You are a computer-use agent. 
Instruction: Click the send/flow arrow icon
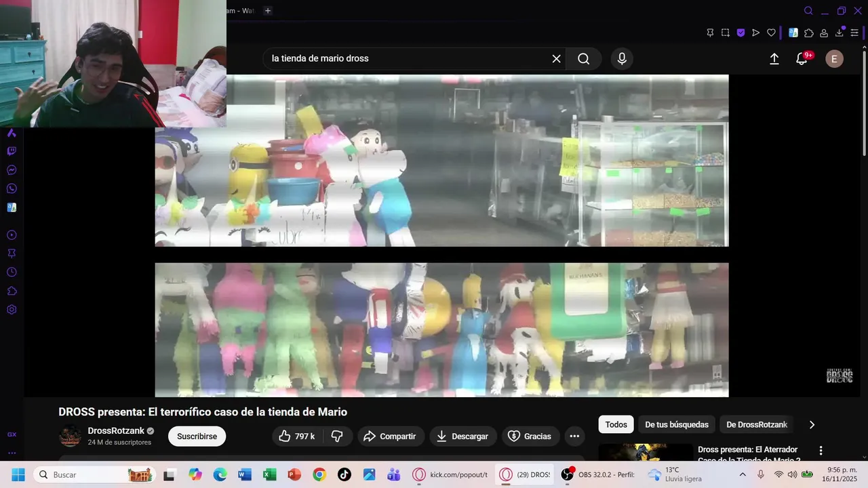point(755,33)
